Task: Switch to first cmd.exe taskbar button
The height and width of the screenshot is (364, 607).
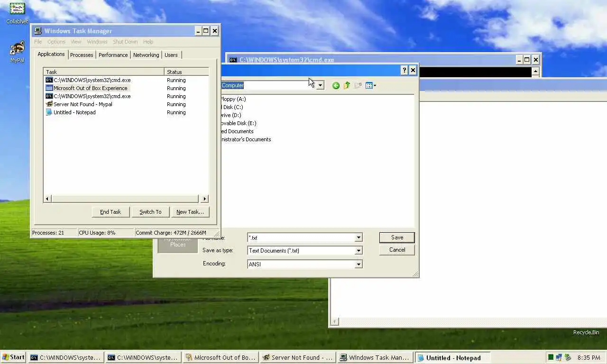Action: (x=65, y=358)
